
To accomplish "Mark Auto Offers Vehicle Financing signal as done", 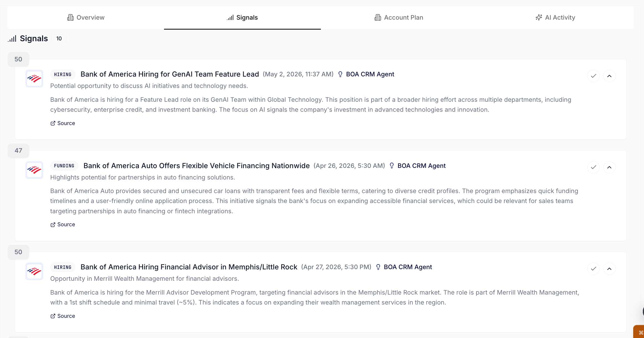I will (x=593, y=167).
